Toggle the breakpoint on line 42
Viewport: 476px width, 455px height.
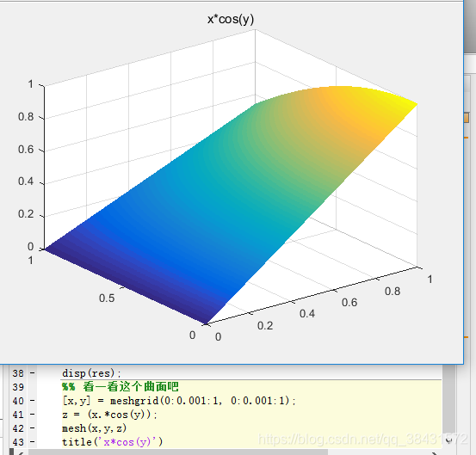pos(32,428)
